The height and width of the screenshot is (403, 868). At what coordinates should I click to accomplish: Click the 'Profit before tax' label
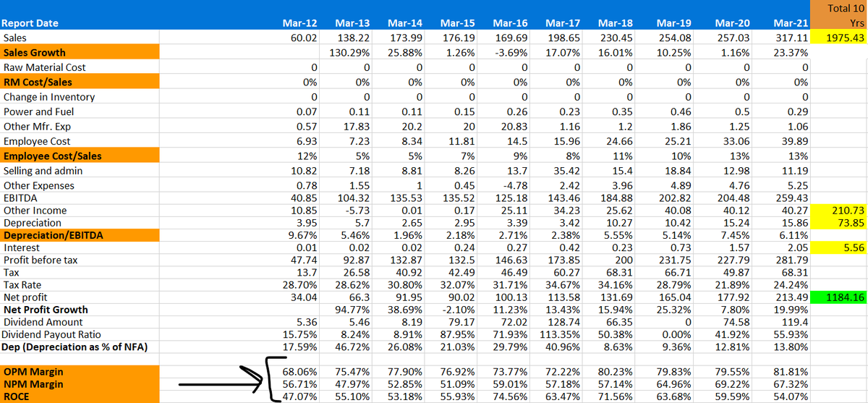(40, 260)
